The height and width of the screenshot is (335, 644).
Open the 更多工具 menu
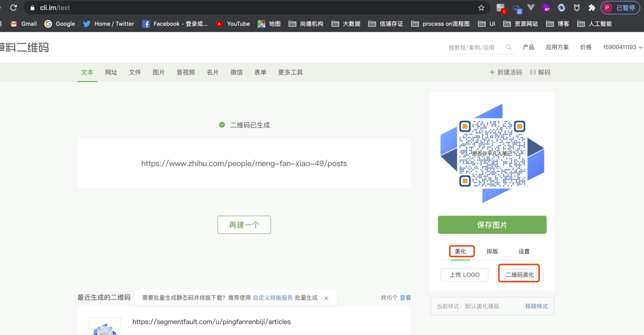[x=290, y=72]
